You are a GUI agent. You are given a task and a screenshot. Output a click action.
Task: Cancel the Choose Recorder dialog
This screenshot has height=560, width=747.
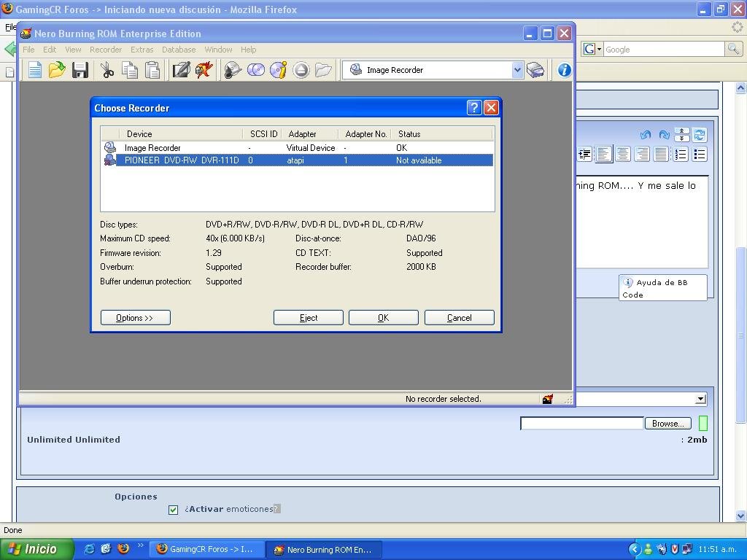click(x=460, y=318)
